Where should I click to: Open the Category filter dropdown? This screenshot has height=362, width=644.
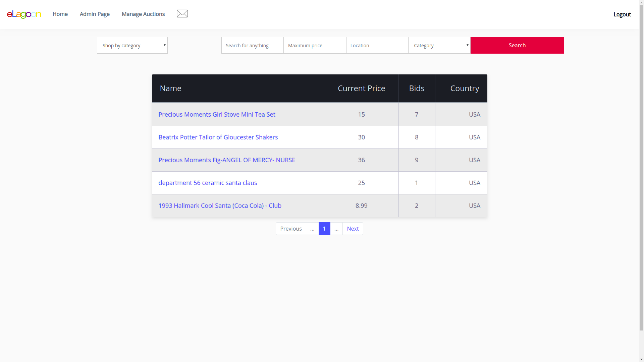click(439, 45)
